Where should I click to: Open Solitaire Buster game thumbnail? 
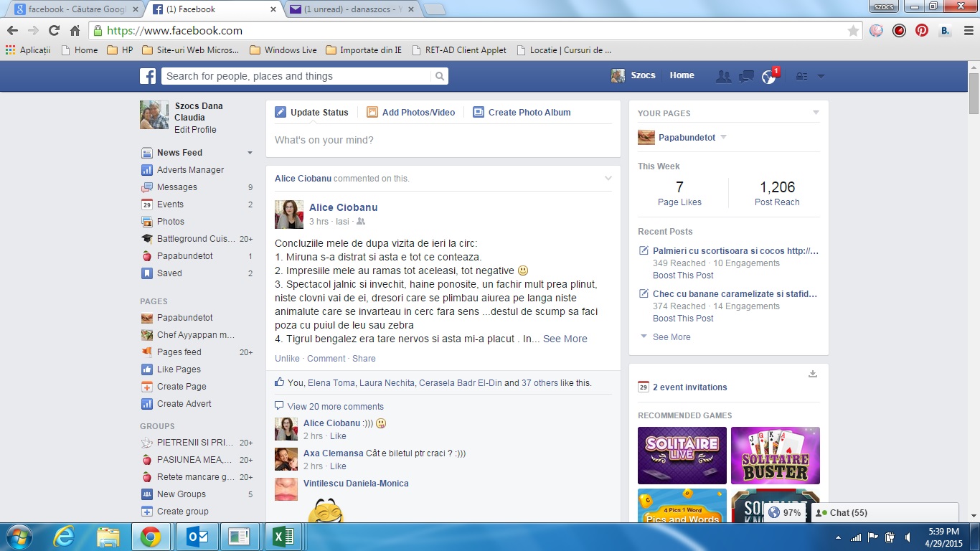pos(776,456)
